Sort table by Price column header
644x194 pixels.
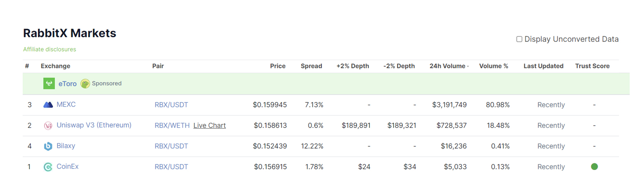(278, 66)
